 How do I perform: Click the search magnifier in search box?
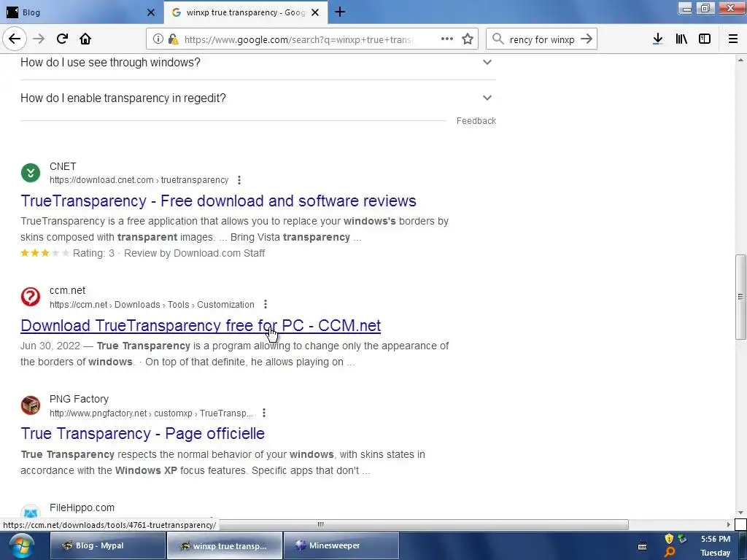pyautogui.click(x=498, y=39)
